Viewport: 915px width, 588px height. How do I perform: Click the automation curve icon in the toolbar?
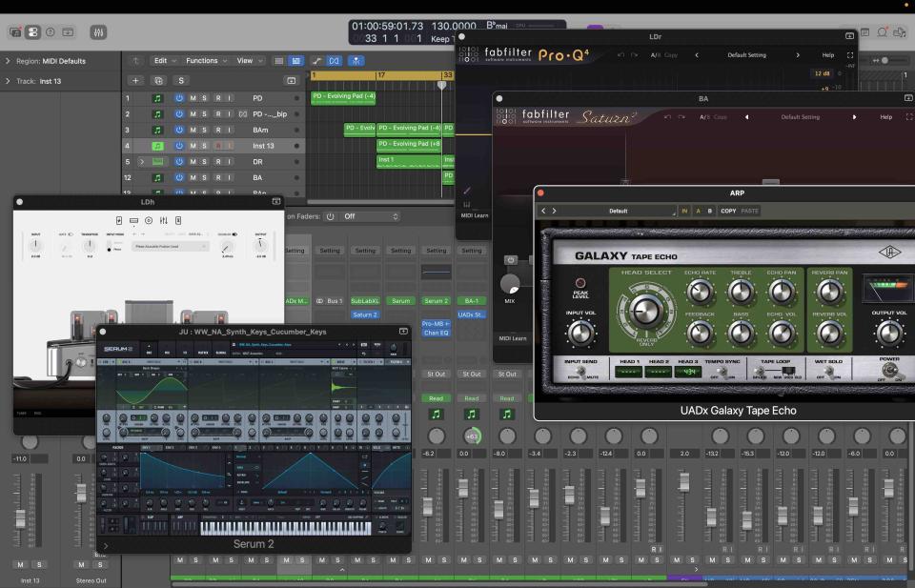(x=316, y=61)
